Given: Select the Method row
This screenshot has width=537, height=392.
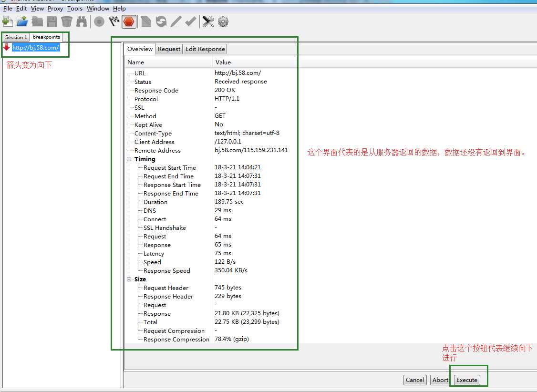Looking at the screenshot, I should tap(211, 116).
